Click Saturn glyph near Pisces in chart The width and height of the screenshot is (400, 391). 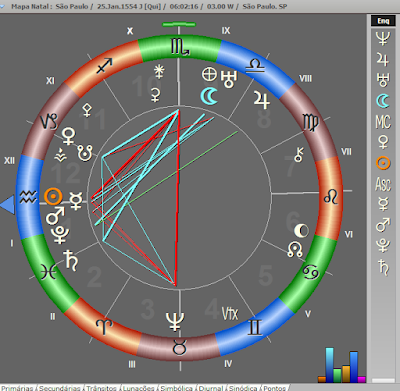71,260
